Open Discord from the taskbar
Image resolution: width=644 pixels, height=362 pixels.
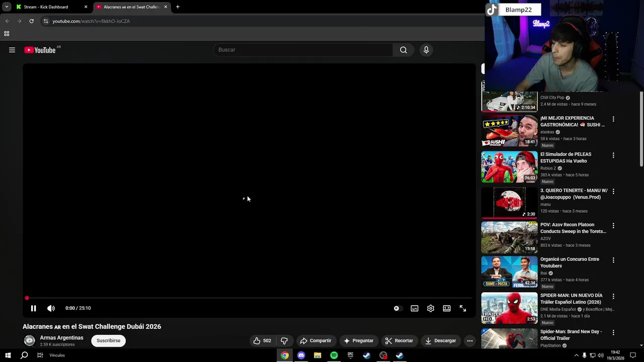click(301, 355)
